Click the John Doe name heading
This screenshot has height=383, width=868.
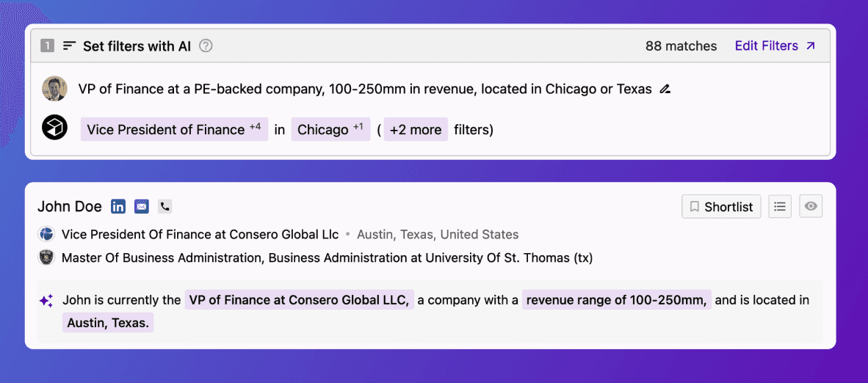pos(70,207)
